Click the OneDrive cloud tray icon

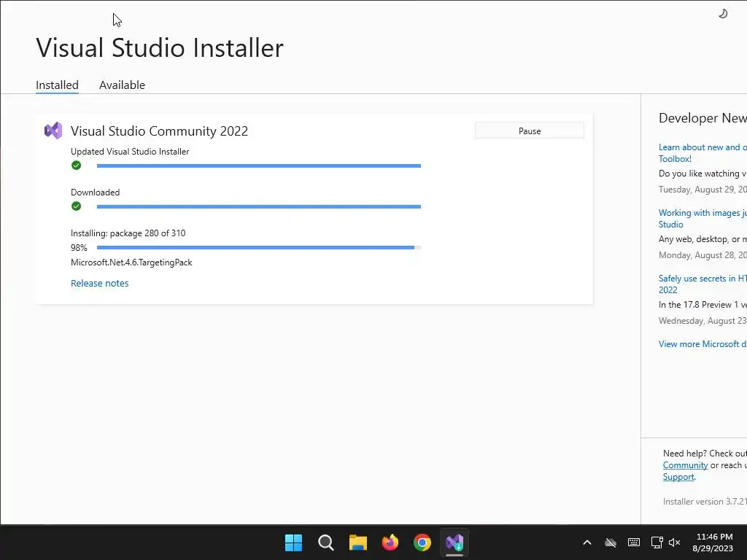pos(611,542)
